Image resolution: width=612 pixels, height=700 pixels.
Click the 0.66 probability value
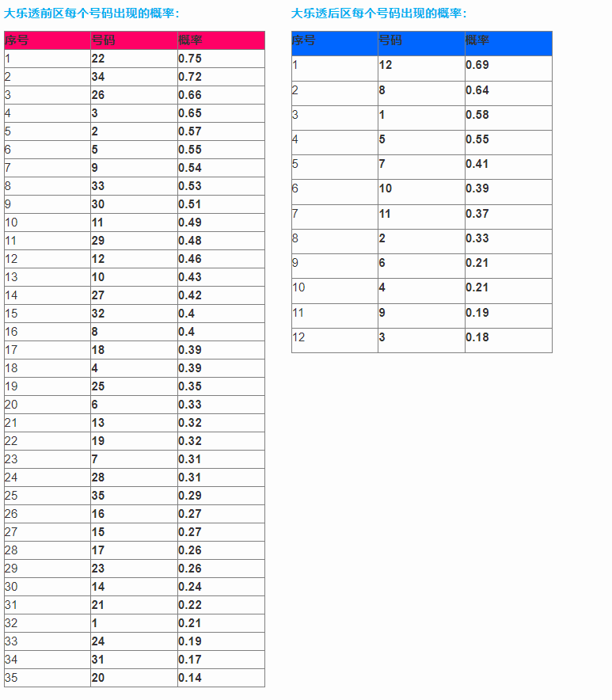190,95
